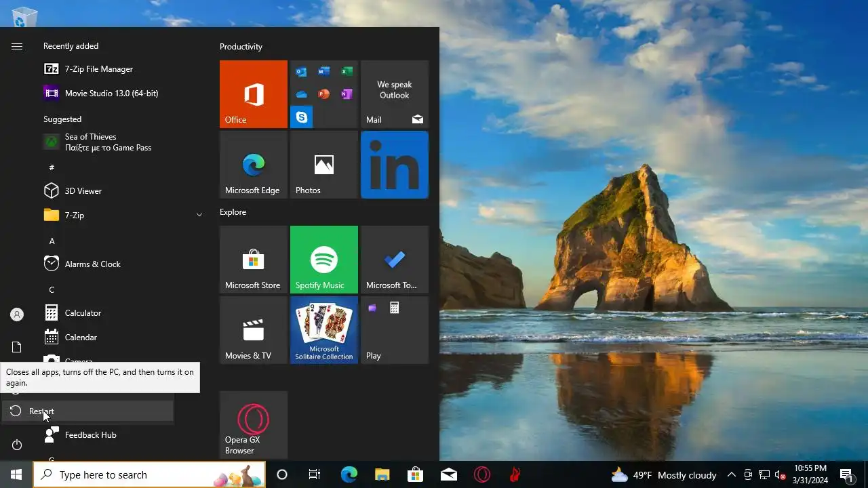Open Alarms & Clock app

122,264
